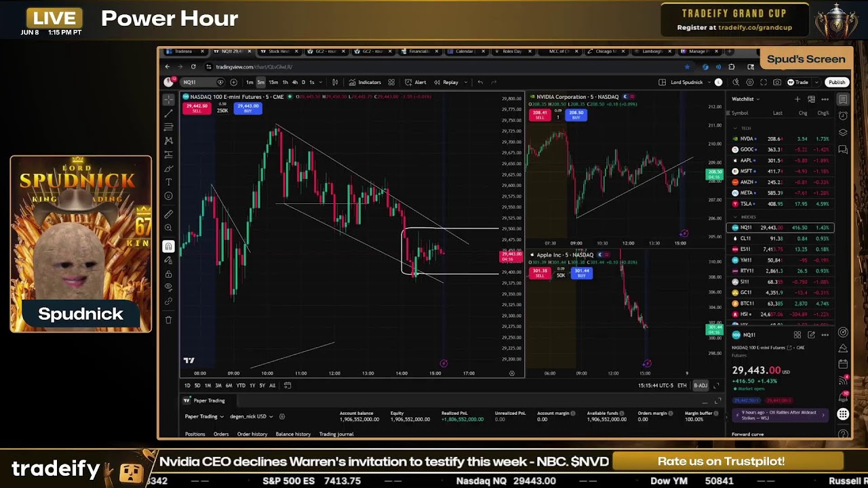Switch to the Orders tab

click(221, 434)
